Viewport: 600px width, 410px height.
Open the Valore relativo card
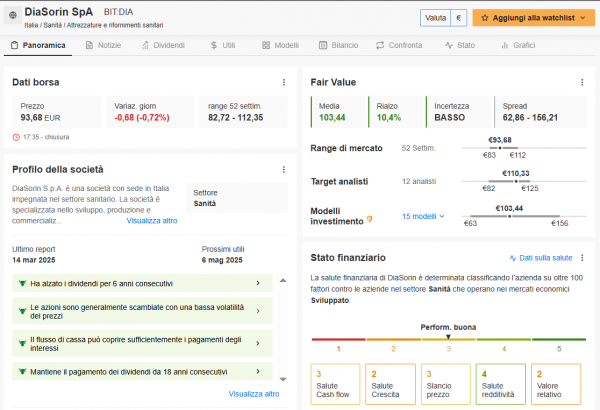pos(556,384)
